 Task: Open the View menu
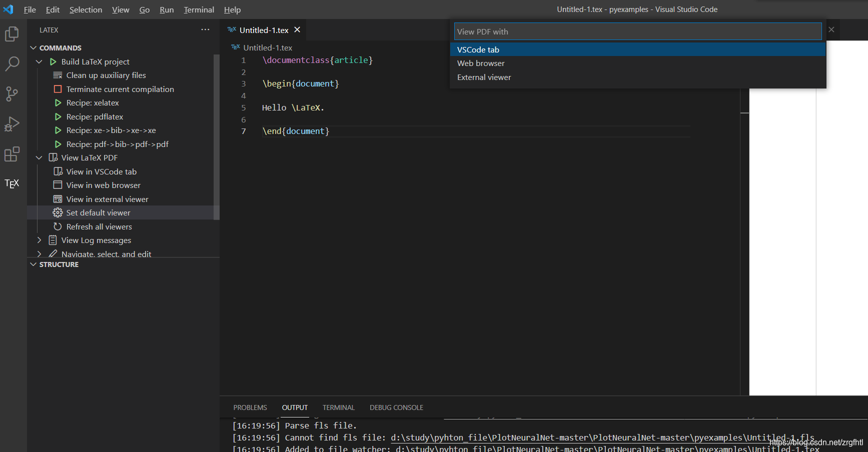(x=121, y=9)
